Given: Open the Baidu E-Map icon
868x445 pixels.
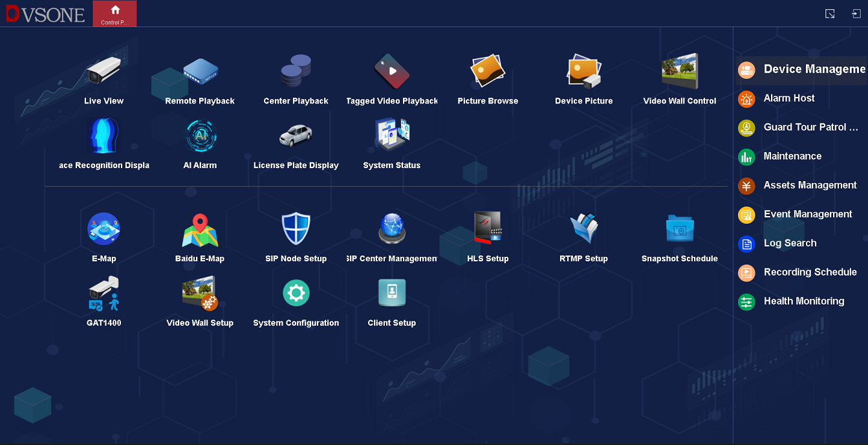Looking at the screenshot, I should [x=200, y=230].
